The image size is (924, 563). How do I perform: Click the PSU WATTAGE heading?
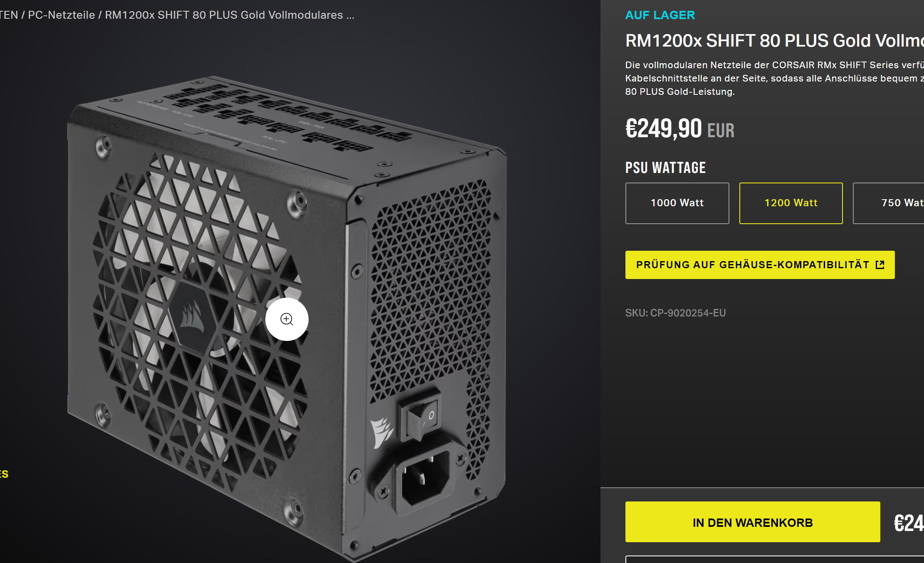[x=665, y=168]
